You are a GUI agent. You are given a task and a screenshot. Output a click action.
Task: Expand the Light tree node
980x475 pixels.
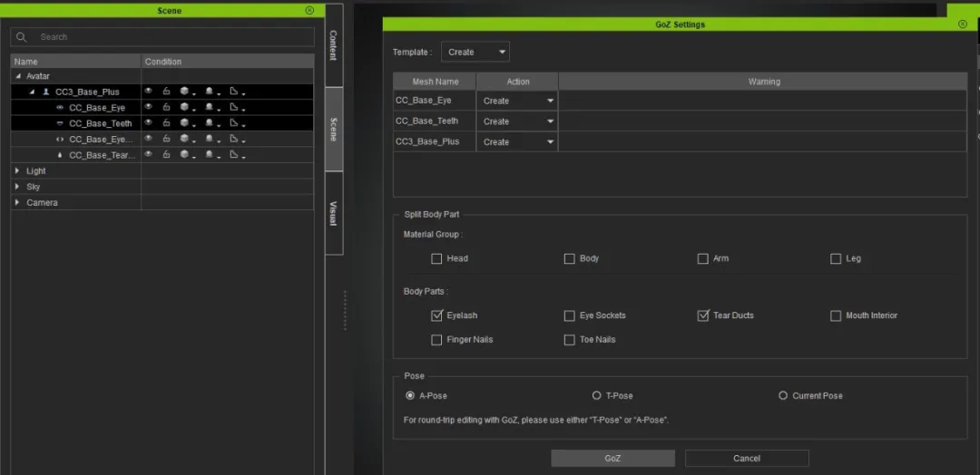pyautogui.click(x=17, y=170)
